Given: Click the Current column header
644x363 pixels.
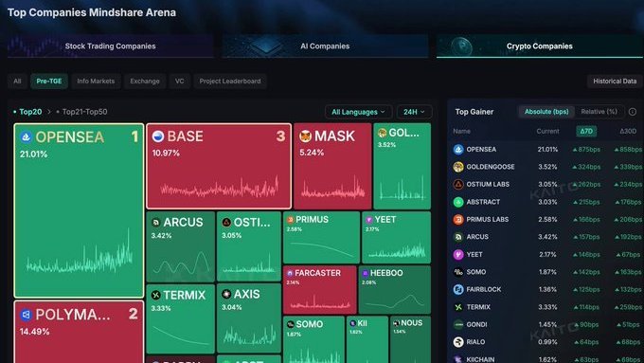Looking at the screenshot, I should click(x=547, y=131).
